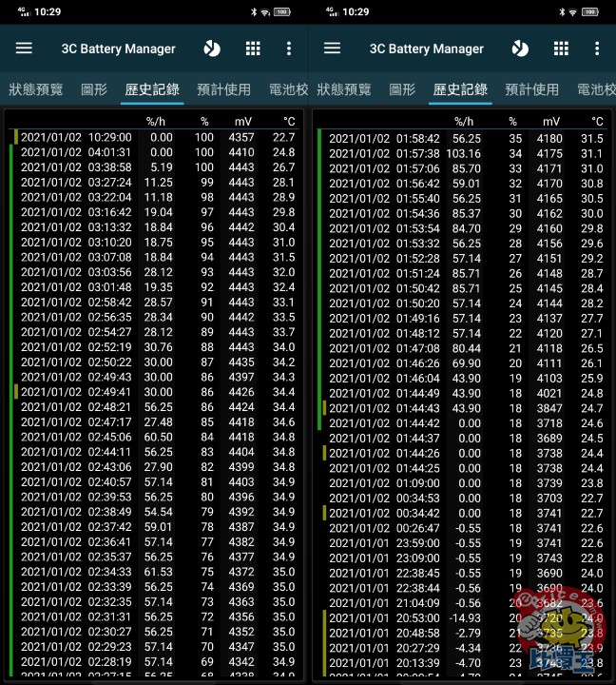This screenshot has width=616, height=685.
Task: Select row 2021/01/02 02:49:41
Action: (155, 392)
